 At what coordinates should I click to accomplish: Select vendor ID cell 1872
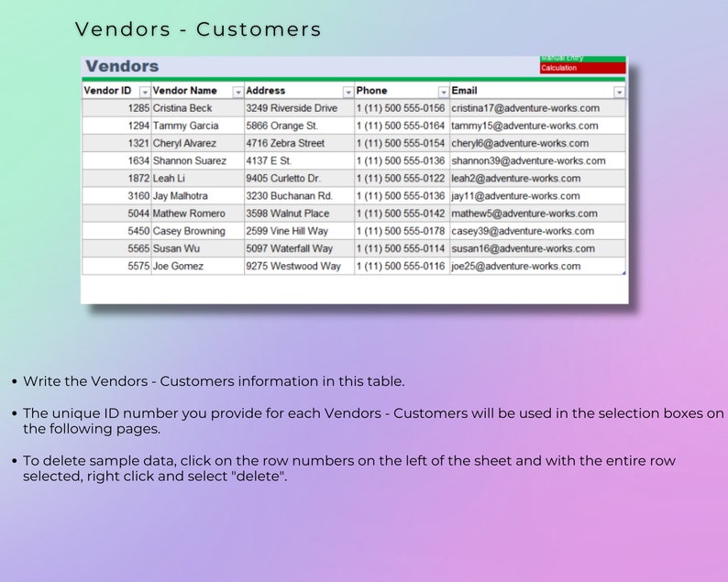116,179
